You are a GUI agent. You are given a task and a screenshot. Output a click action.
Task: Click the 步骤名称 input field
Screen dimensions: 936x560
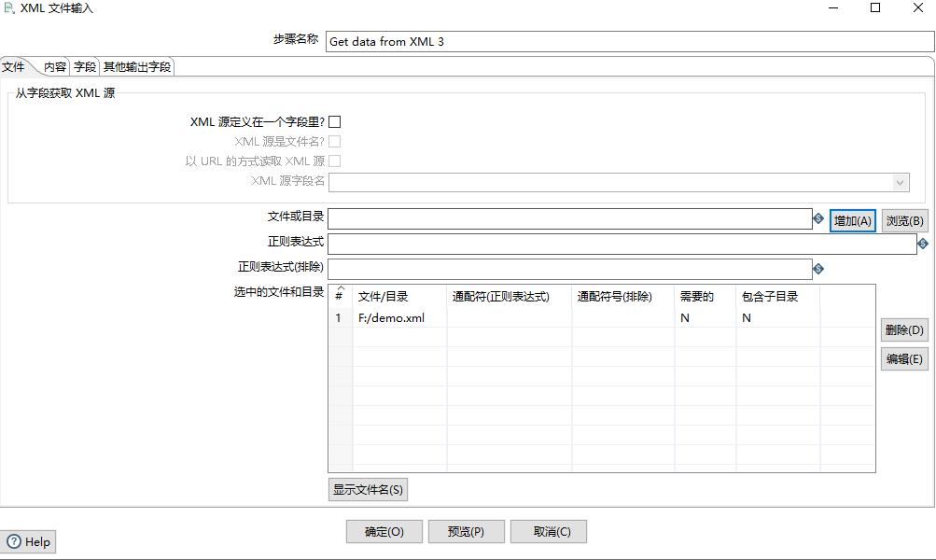(x=560, y=41)
